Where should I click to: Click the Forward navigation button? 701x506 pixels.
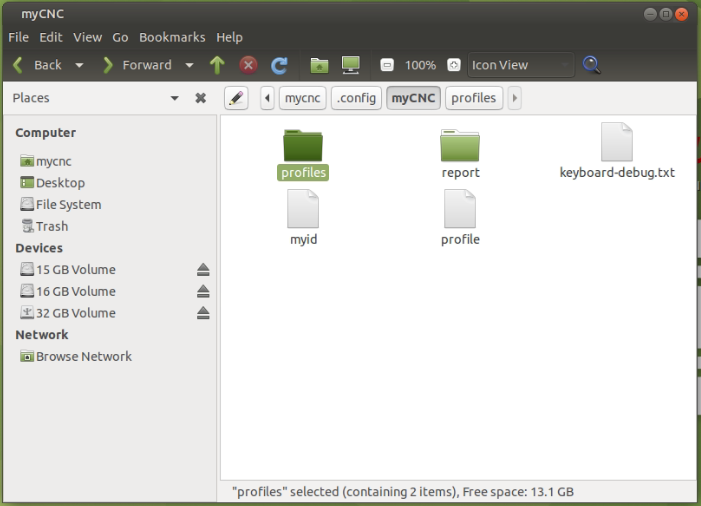(x=137, y=65)
